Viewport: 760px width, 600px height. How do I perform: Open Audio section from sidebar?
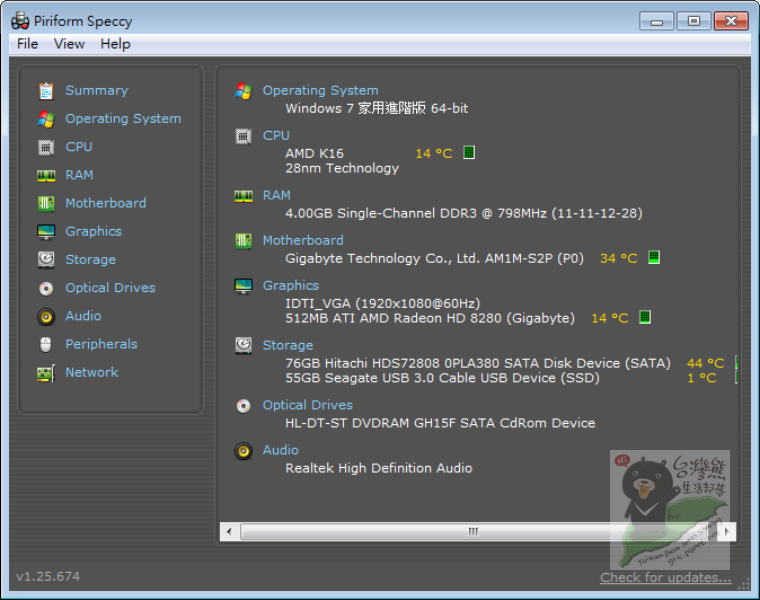[83, 316]
